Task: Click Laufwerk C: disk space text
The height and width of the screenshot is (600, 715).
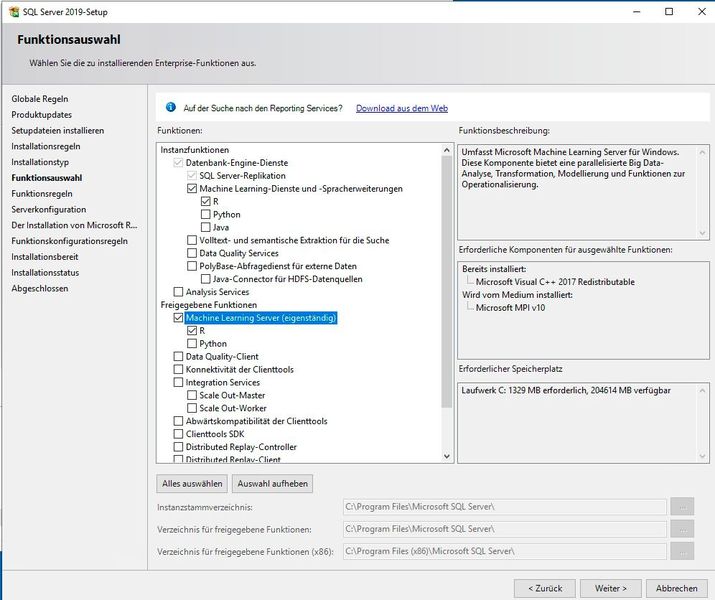Action: pos(566,390)
